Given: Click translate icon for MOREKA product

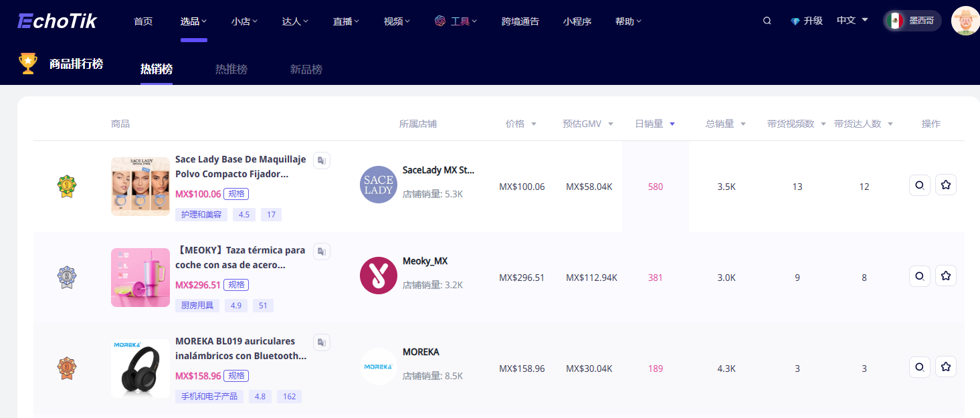Looking at the screenshot, I should 322,342.
